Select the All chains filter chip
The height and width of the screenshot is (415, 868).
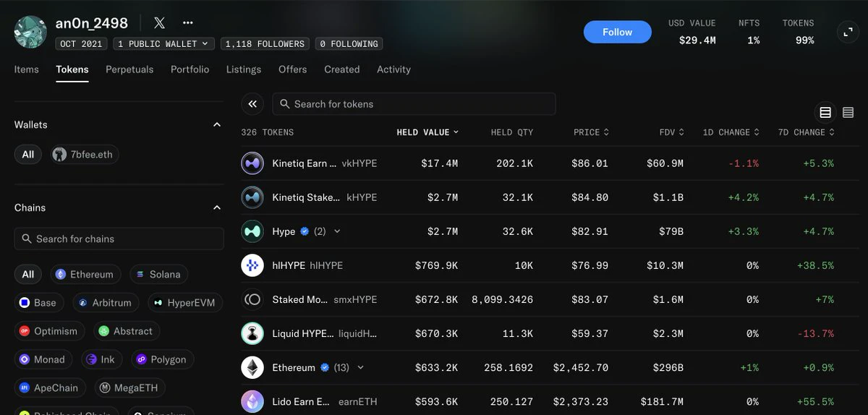(28, 274)
